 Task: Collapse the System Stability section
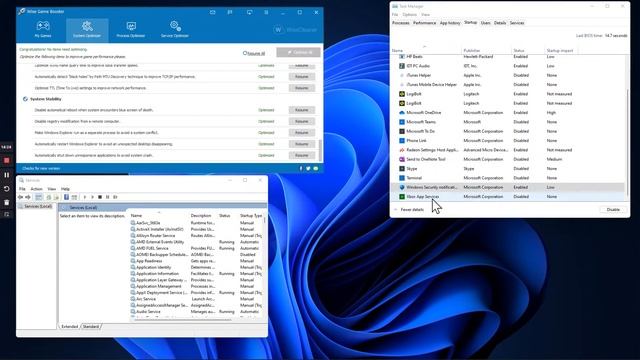click(x=25, y=99)
